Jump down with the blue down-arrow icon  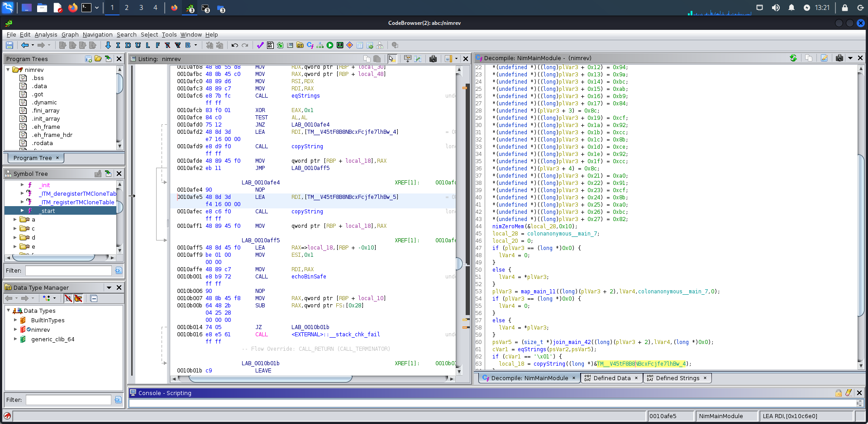(108, 45)
